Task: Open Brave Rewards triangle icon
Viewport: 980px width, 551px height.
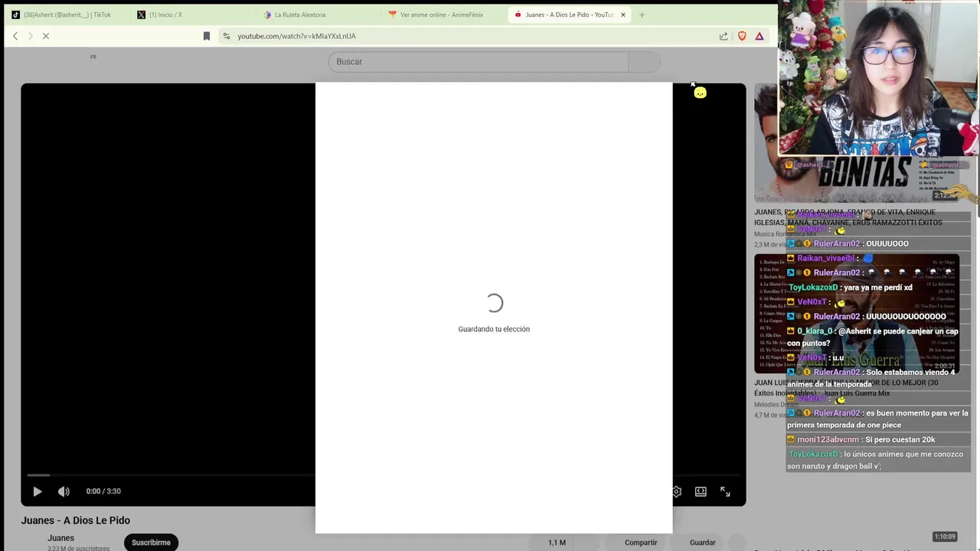Action: coord(759,36)
